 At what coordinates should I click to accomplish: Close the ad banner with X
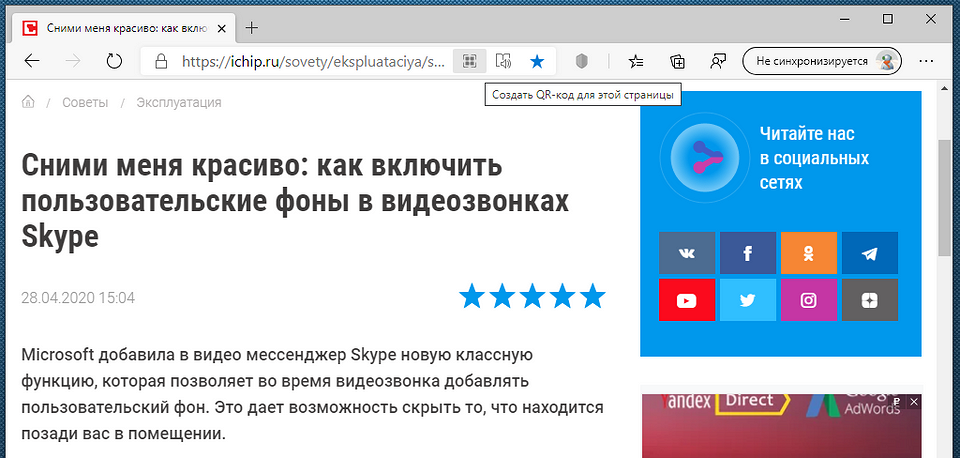click(x=913, y=402)
